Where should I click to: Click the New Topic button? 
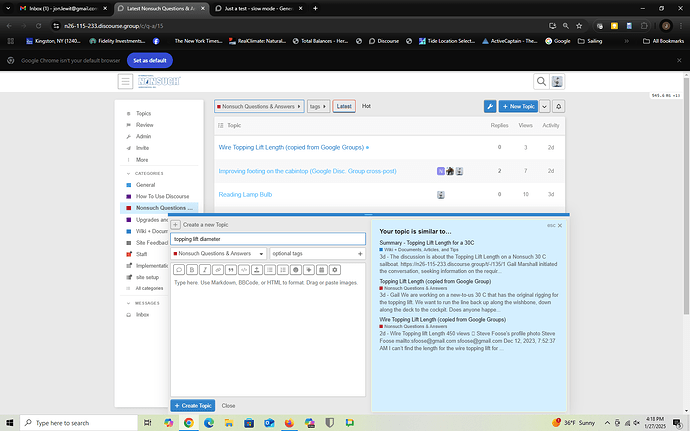[519, 106]
